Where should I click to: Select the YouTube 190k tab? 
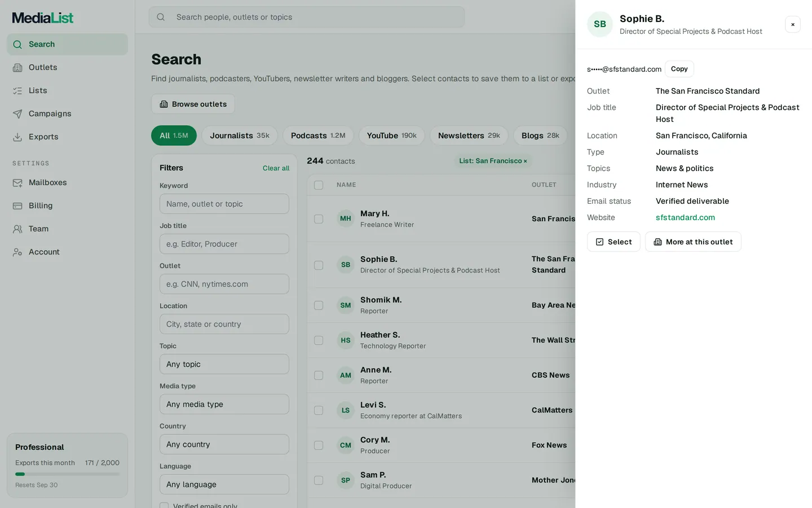(392, 135)
